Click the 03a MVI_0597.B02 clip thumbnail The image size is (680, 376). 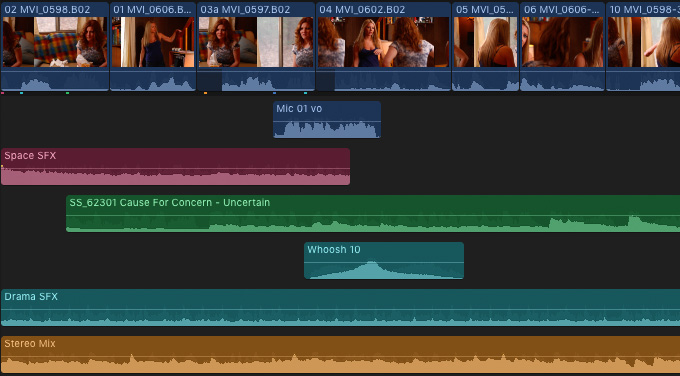coord(256,42)
